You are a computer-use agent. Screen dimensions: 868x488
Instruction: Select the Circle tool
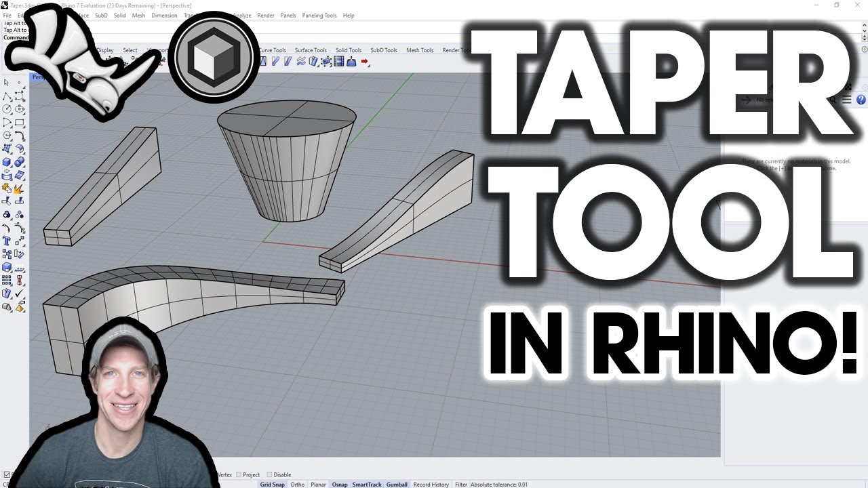pyautogui.click(x=6, y=108)
